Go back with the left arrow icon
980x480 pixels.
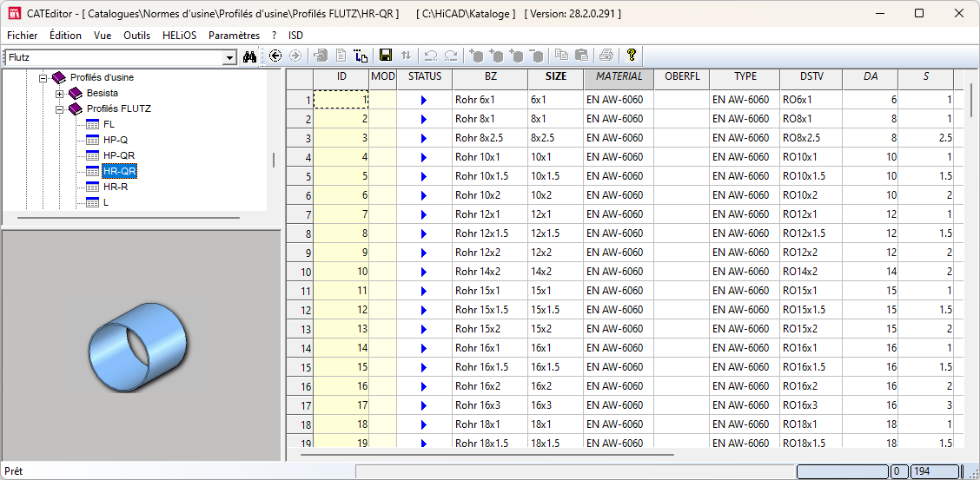pyautogui.click(x=275, y=56)
